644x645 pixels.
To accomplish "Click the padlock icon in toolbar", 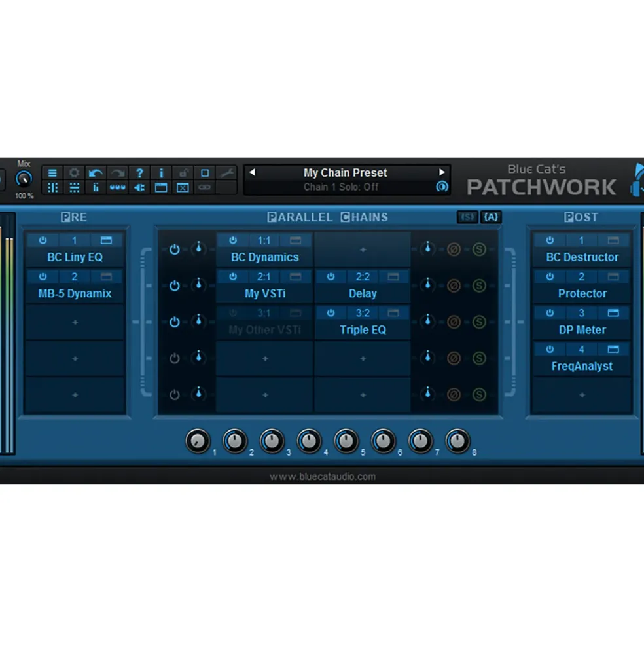I will [x=183, y=173].
